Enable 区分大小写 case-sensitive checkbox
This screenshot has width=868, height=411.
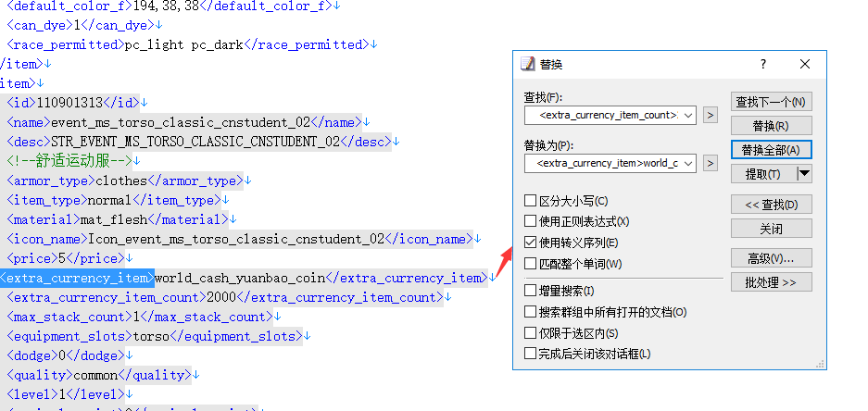pos(531,201)
